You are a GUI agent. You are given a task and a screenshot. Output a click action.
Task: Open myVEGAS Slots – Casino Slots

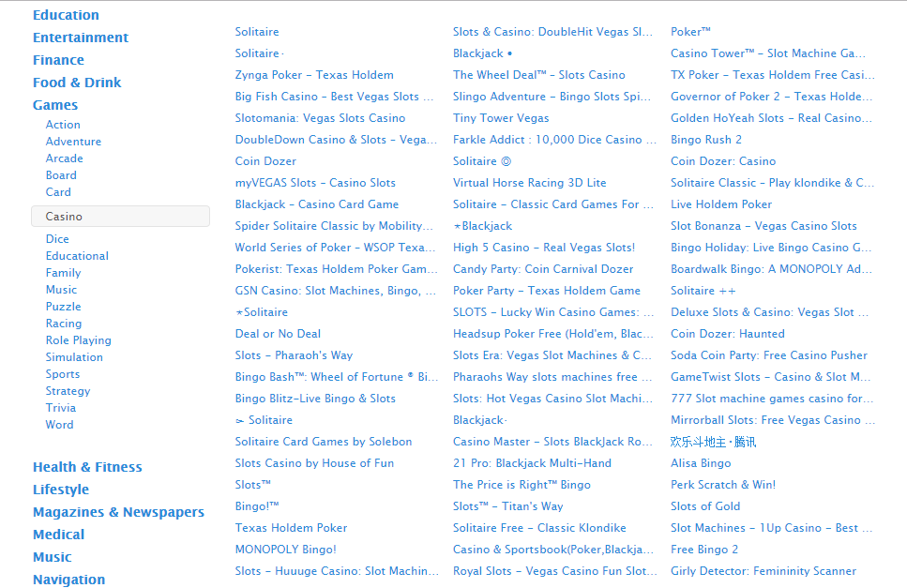click(315, 183)
